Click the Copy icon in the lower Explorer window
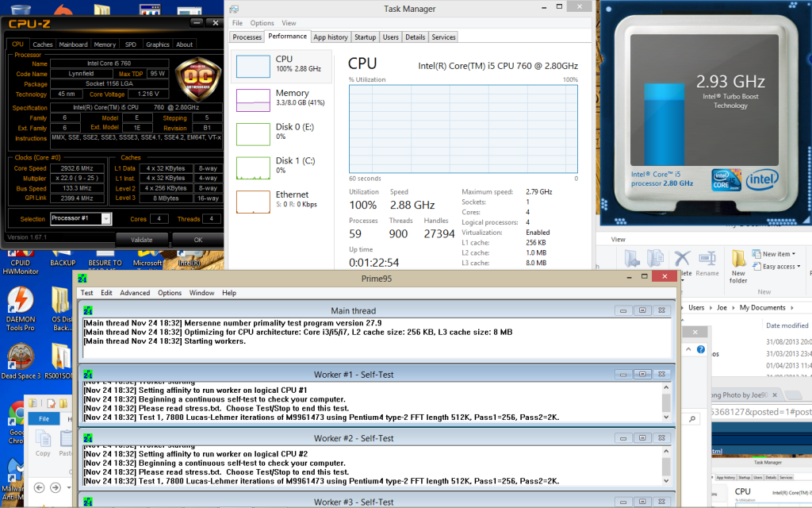This screenshot has width=812, height=508. pyautogui.click(x=43, y=440)
